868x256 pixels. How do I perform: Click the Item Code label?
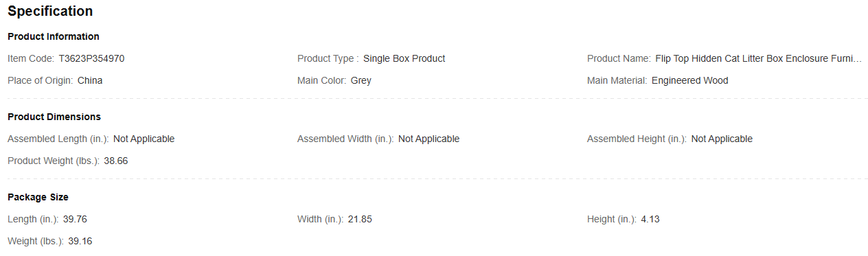(31, 59)
